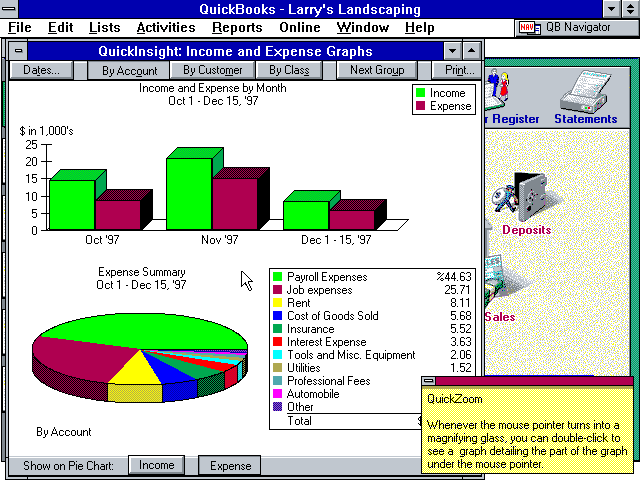Minimize the QuickInsight graph window

pyautogui.click(x=452, y=51)
